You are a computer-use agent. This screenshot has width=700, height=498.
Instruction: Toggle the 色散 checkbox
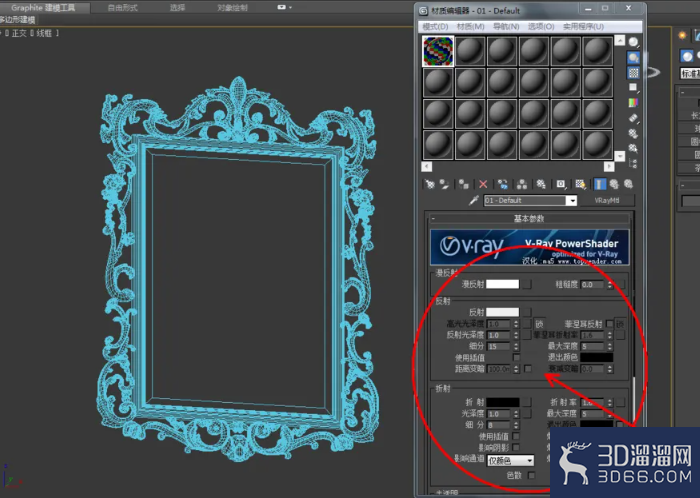pyautogui.click(x=531, y=475)
